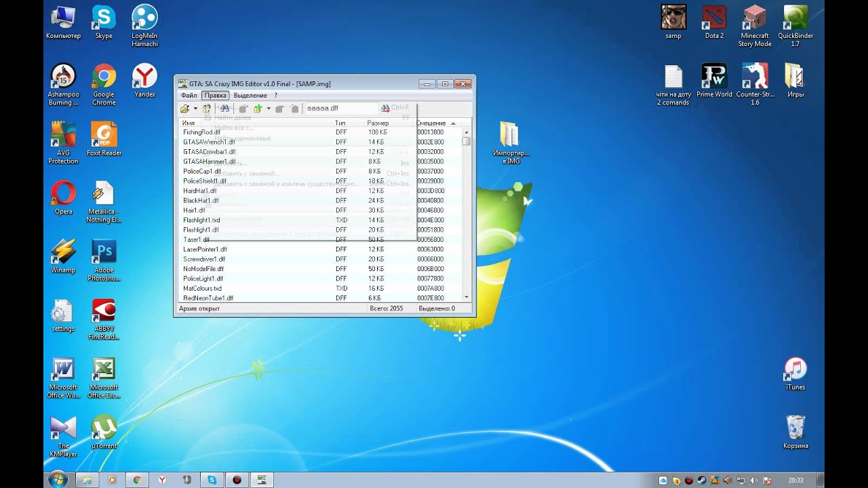Click the µTorrent desktop icon
The image size is (868, 488).
point(104,432)
